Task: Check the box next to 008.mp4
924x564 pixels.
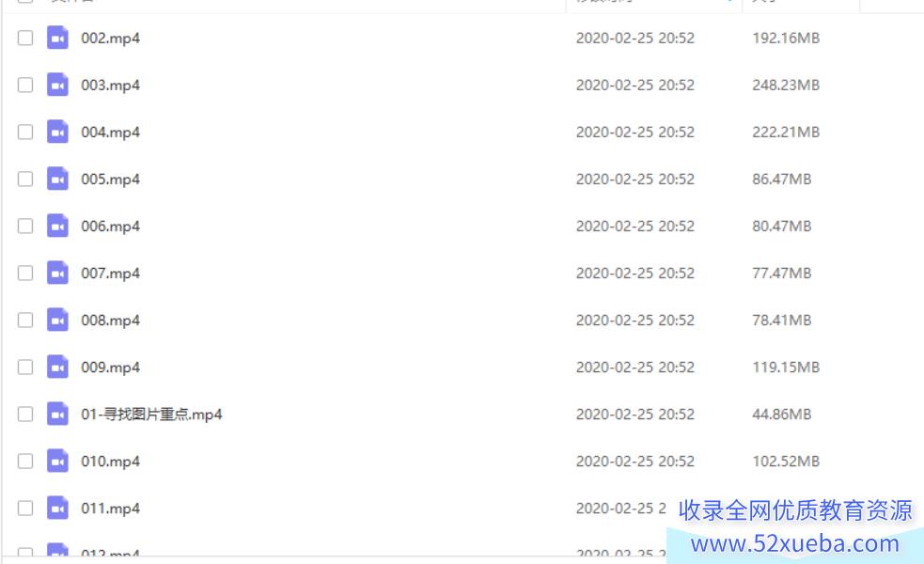Action: tap(25, 321)
